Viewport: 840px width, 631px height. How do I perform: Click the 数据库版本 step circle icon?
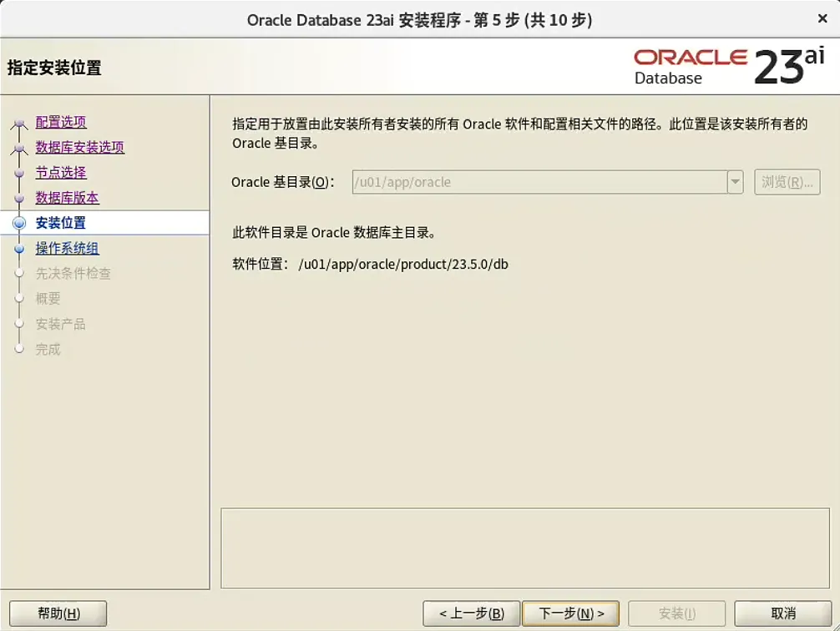pyautogui.click(x=20, y=198)
